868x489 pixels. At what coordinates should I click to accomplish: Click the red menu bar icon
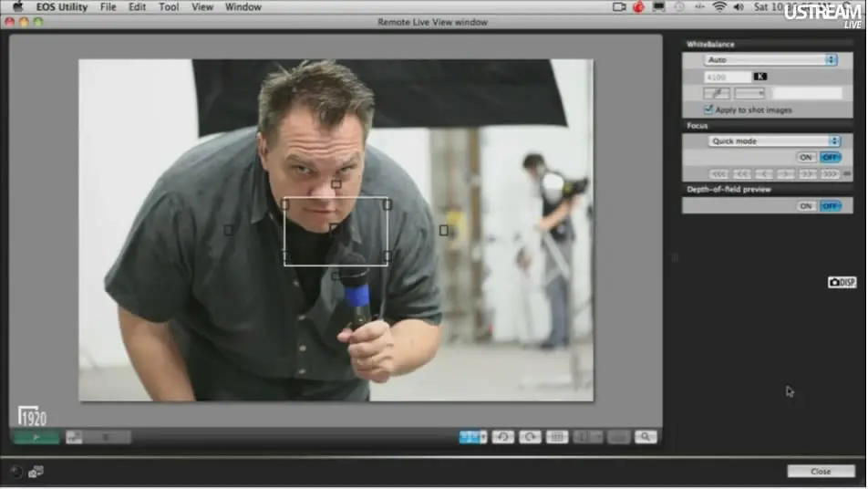(x=638, y=7)
